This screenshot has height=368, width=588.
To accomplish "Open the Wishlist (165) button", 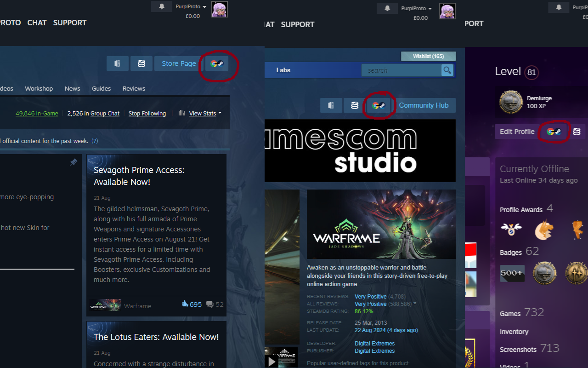I will point(428,56).
